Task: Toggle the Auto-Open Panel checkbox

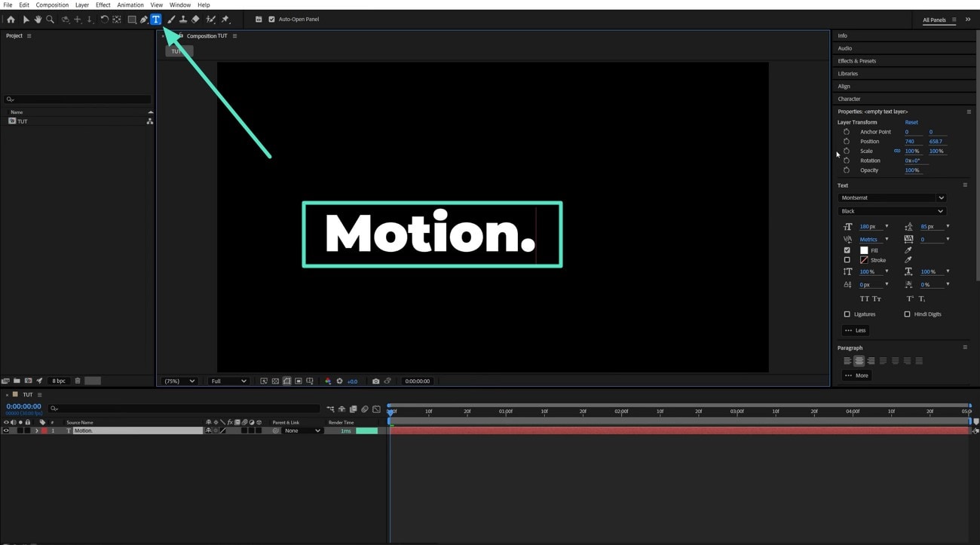Action: pos(272,20)
